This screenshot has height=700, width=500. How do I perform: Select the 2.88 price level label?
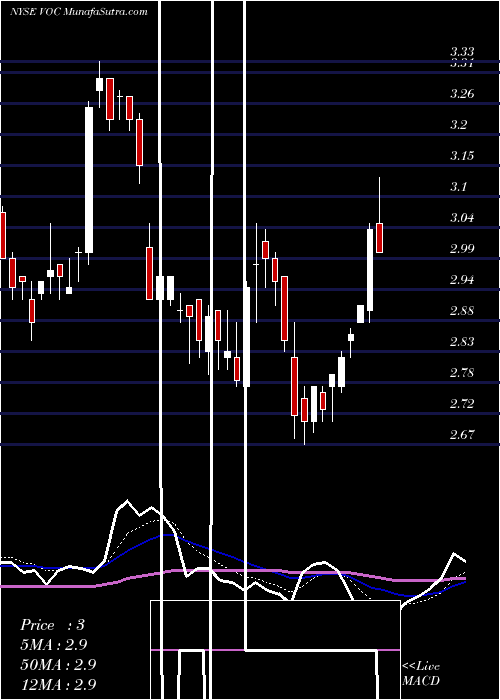(462, 311)
